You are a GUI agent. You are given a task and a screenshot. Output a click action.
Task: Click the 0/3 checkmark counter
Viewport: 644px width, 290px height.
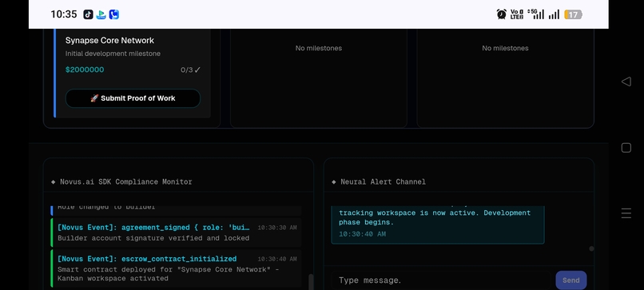(191, 70)
